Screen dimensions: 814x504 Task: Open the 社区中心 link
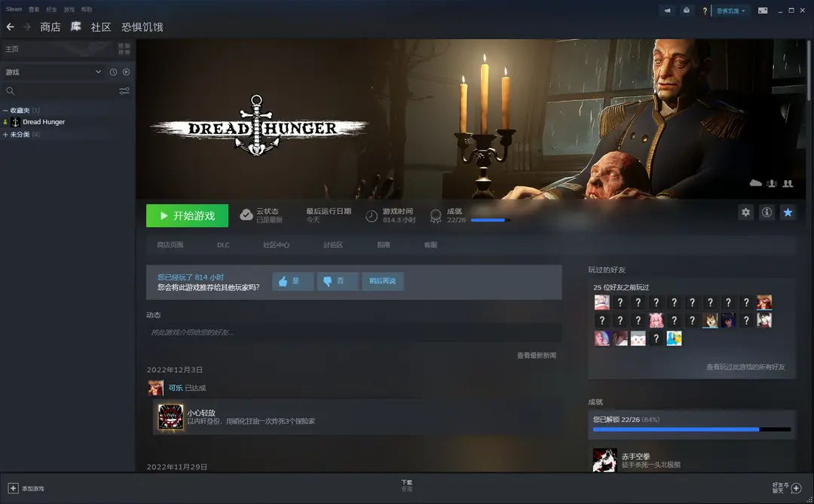276,245
